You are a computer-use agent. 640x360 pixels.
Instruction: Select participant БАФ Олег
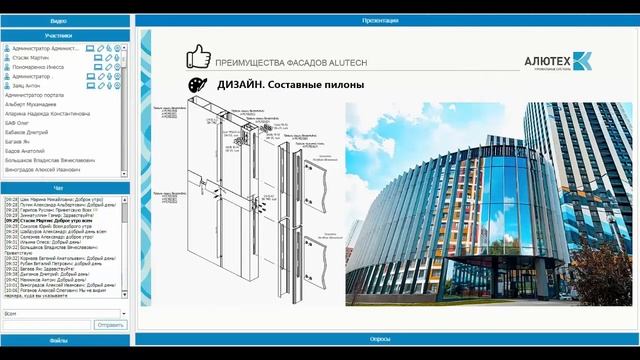coord(17,123)
